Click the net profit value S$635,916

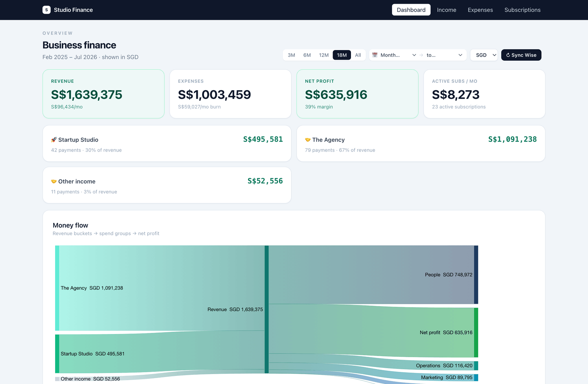336,95
